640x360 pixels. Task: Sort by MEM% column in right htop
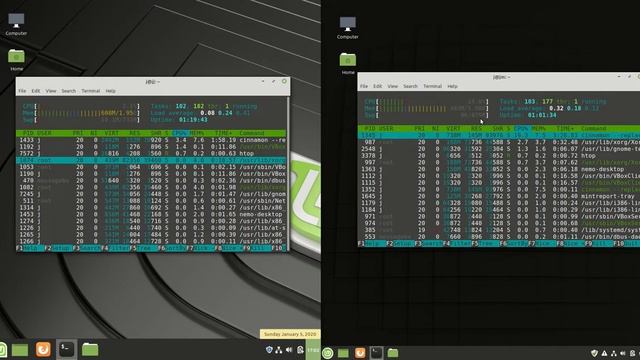pos(539,129)
